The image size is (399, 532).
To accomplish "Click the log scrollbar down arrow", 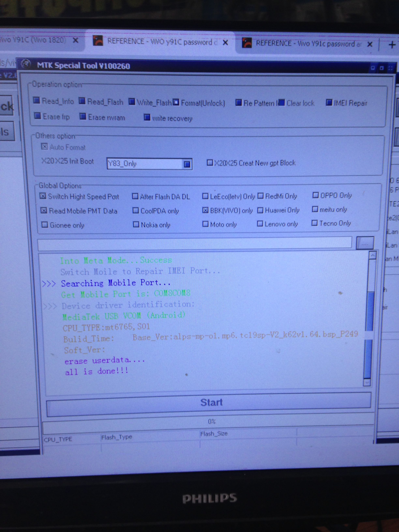I will point(367,382).
